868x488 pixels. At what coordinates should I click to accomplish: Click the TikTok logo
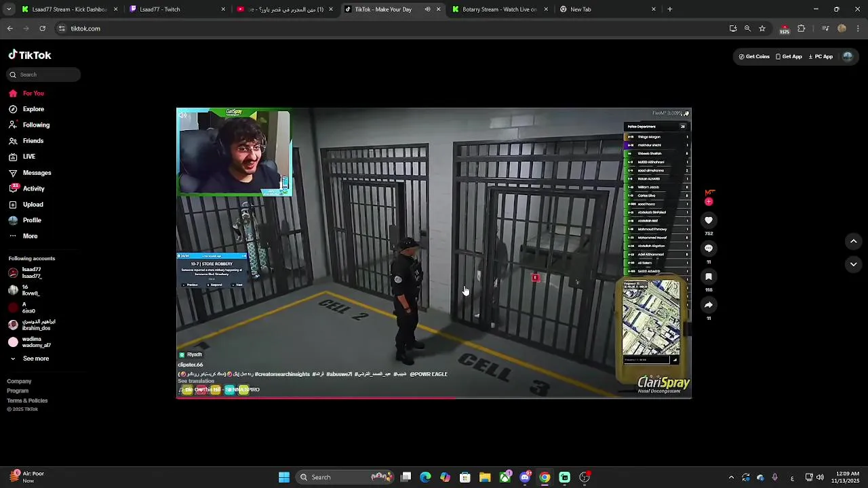click(x=30, y=55)
